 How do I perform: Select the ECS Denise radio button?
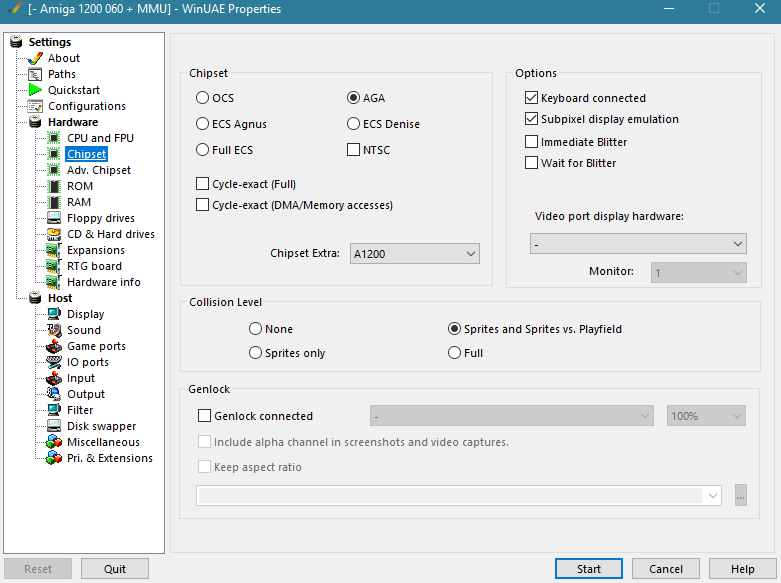click(x=353, y=124)
